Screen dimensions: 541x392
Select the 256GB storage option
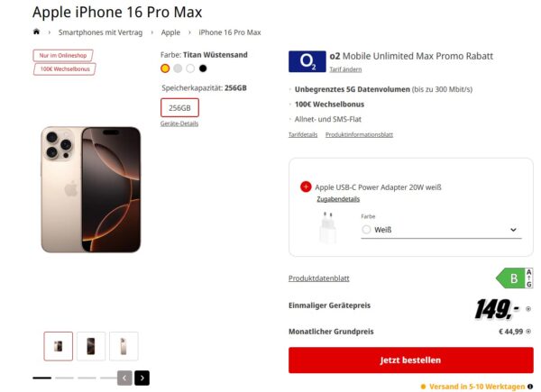point(179,107)
